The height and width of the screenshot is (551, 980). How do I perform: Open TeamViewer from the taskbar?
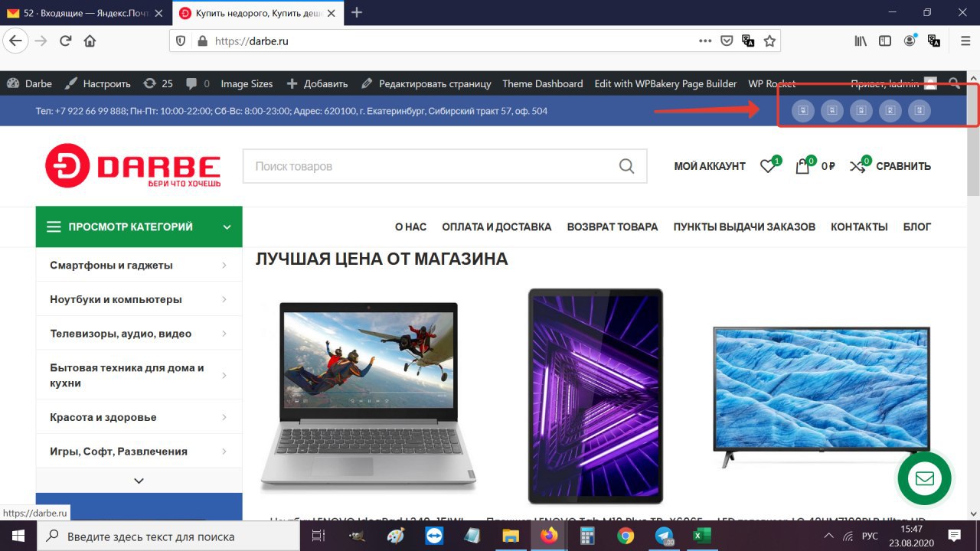(434, 536)
